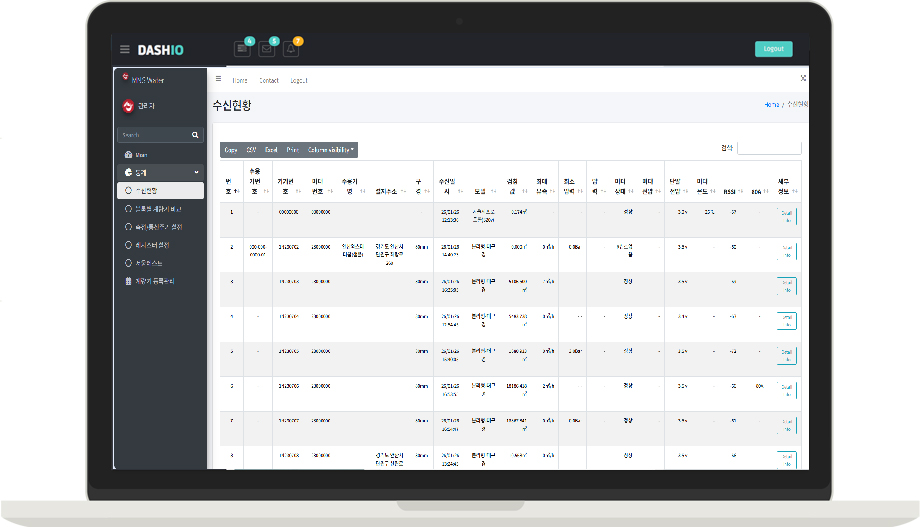The image size is (920, 527).
Task: Click the sidebar profile avatar logo
Action: [128, 106]
